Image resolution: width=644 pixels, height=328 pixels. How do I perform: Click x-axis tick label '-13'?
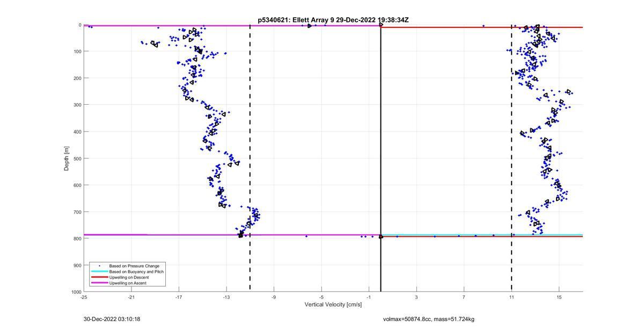pos(226,297)
